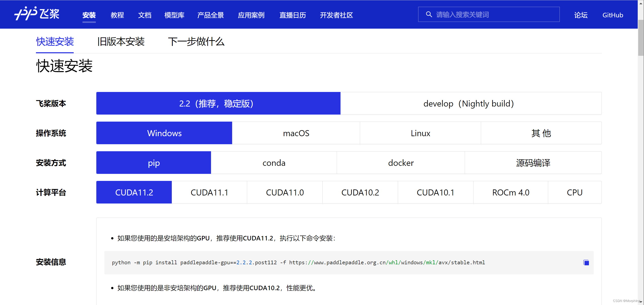Switch to 旧版本安装 tab

tap(121, 42)
